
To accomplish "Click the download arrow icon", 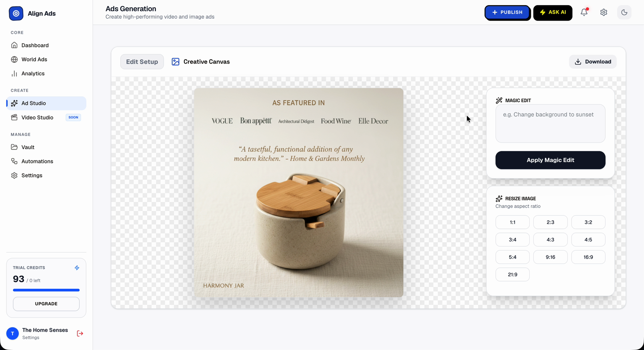I will [578, 62].
